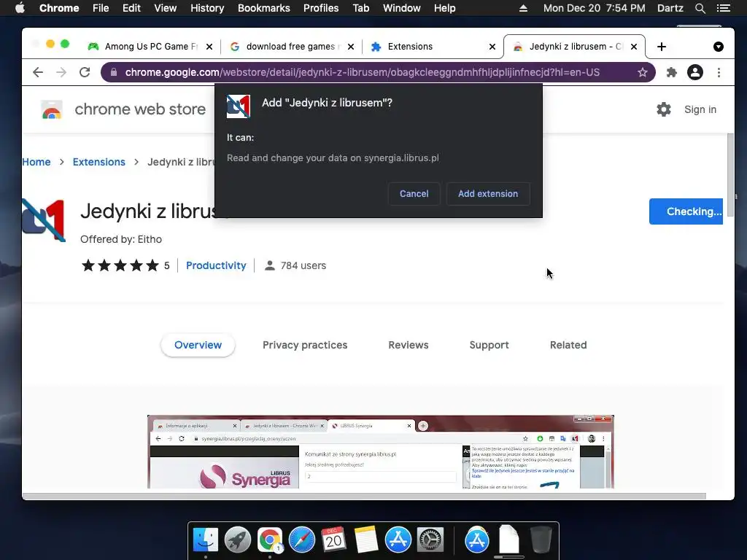
Task: Click the browser forward arrow
Action: pyautogui.click(x=61, y=72)
